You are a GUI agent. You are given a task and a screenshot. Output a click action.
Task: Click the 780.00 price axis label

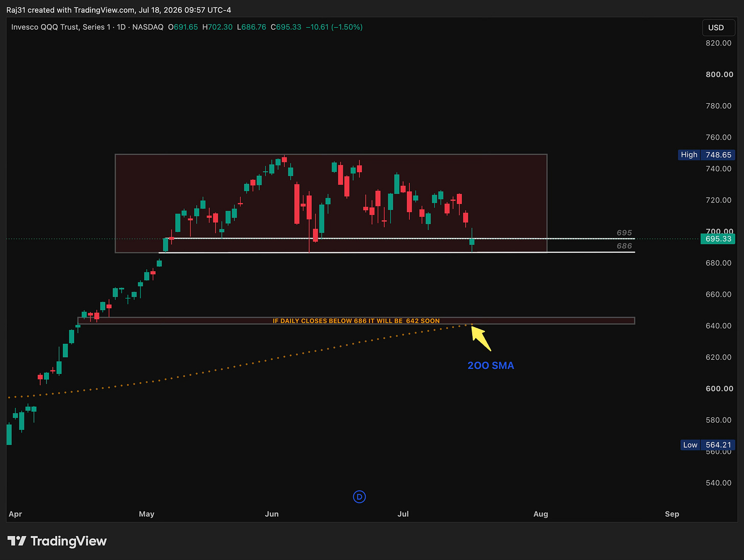click(x=719, y=106)
